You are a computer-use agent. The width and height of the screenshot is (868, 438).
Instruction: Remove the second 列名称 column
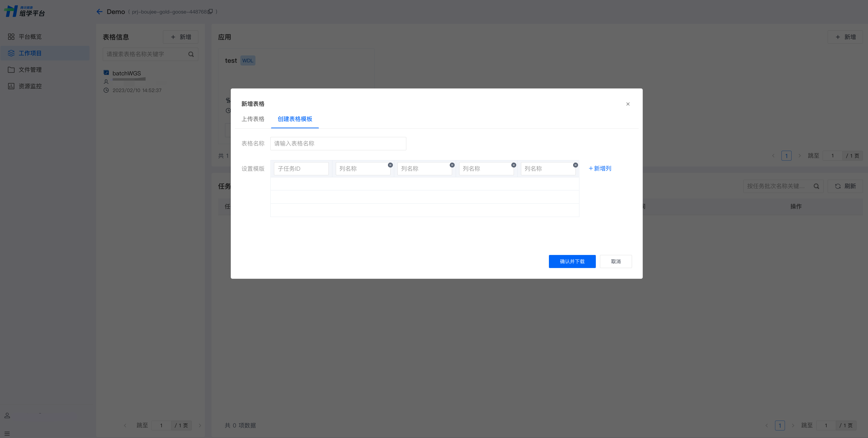452,165
